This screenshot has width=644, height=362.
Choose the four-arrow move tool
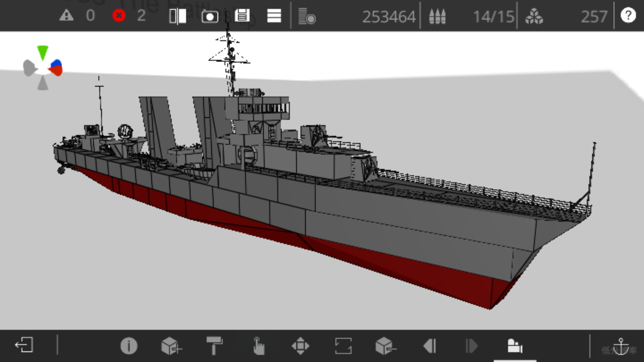point(300,346)
